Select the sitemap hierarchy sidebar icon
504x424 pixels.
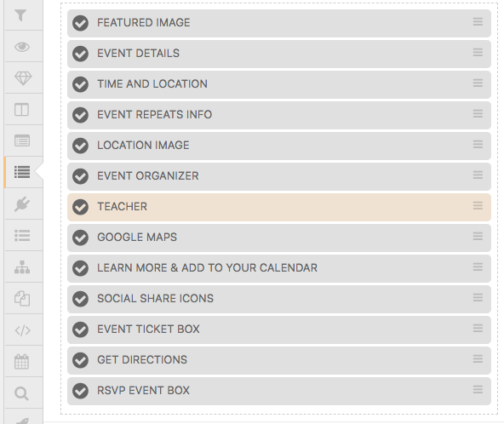click(x=22, y=267)
